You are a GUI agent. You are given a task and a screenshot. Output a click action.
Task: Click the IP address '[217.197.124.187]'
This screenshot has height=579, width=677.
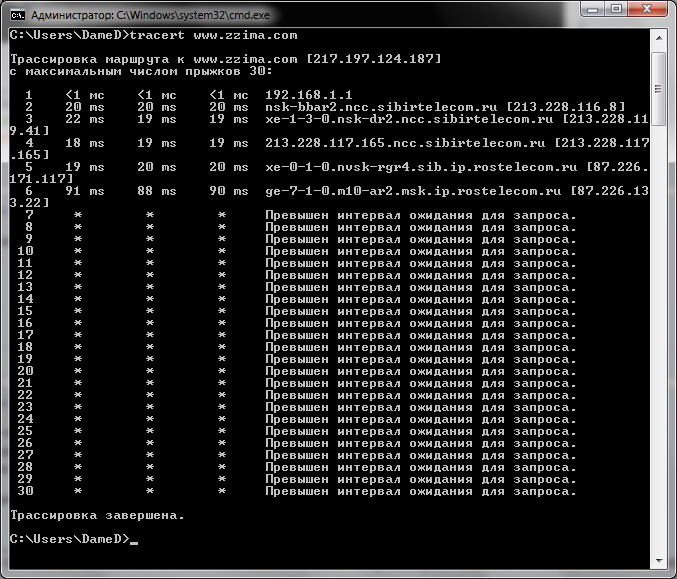point(374,59)
